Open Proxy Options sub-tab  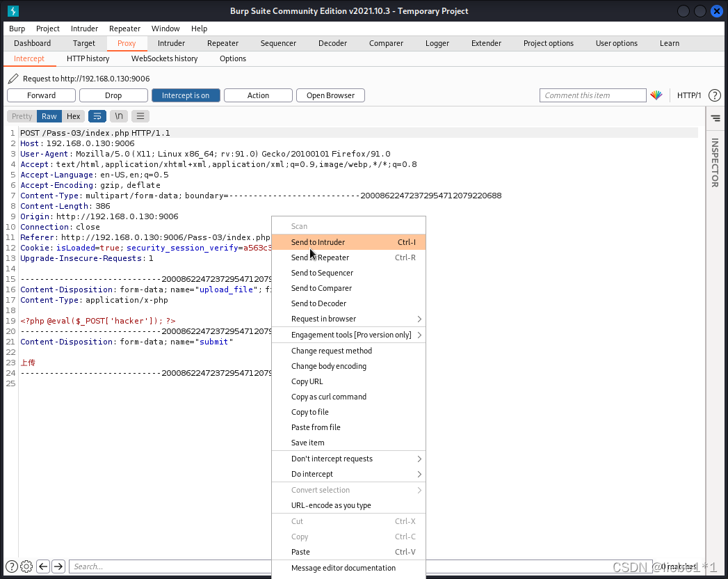click(x=233, y=58)
